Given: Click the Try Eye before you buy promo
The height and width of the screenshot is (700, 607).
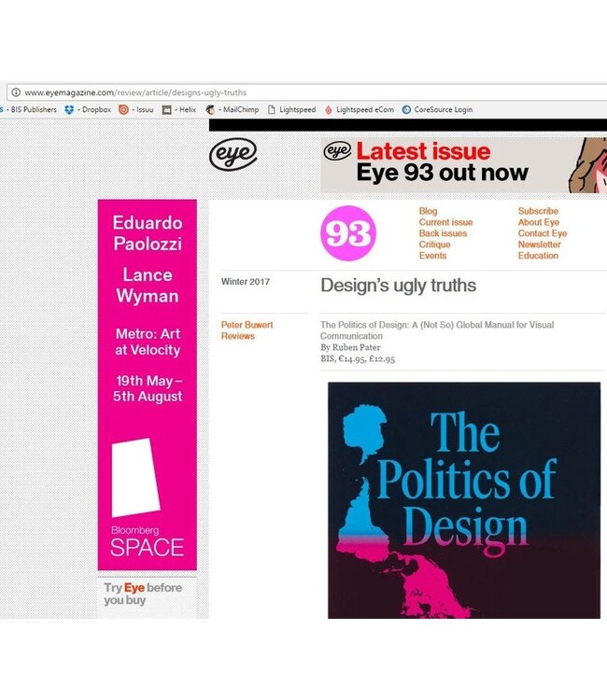Looking at the screenshot, I should pyautogui.click(x=143, y=594).
